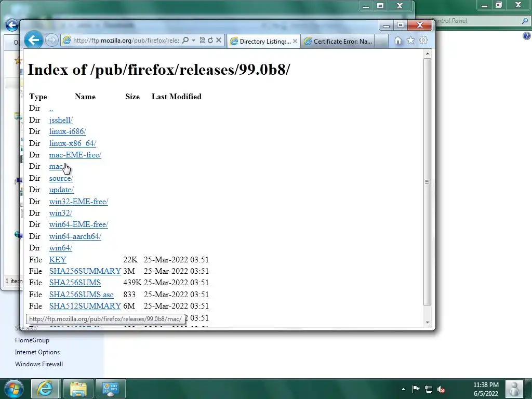Go back in Internet Explorer
The height and width of the screenshot is (399, 532).
pyautogui.click(x=33, y=41)
